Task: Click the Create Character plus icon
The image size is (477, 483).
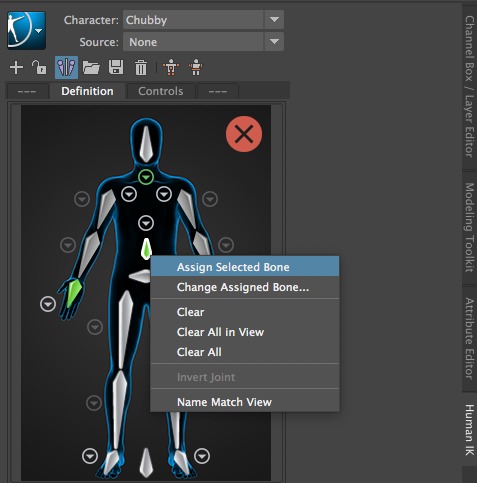Action: click(x=16, y=68)
